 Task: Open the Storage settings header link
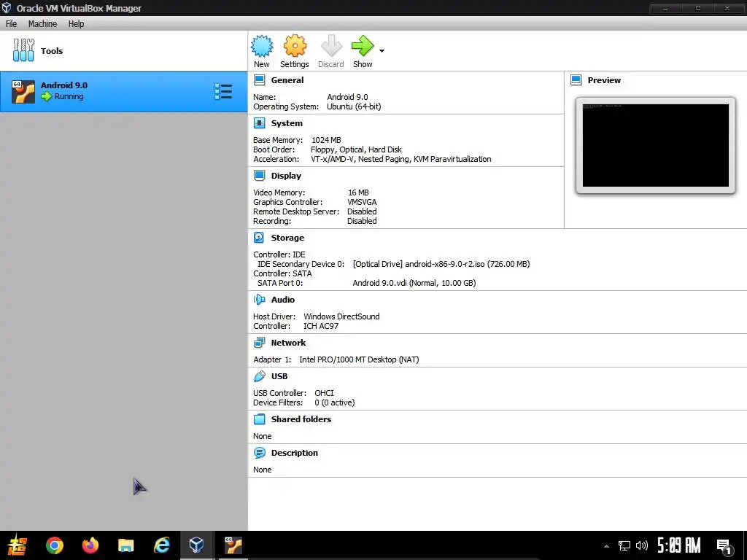pos(287,238)
